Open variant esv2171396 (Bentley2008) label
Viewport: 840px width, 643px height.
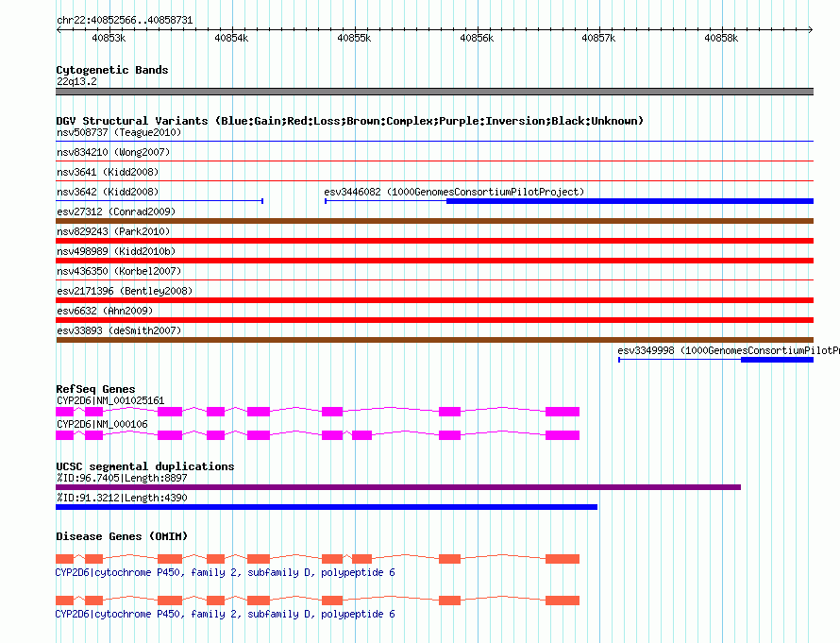(x=125, y=291)
